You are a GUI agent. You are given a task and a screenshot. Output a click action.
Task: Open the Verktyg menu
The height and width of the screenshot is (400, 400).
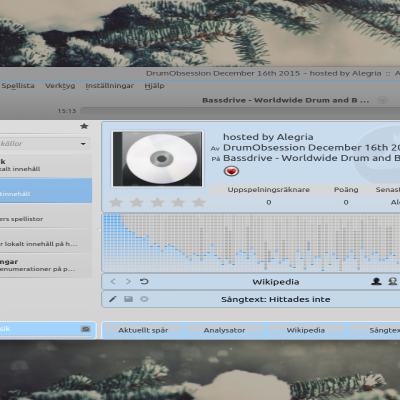[60, 86]
